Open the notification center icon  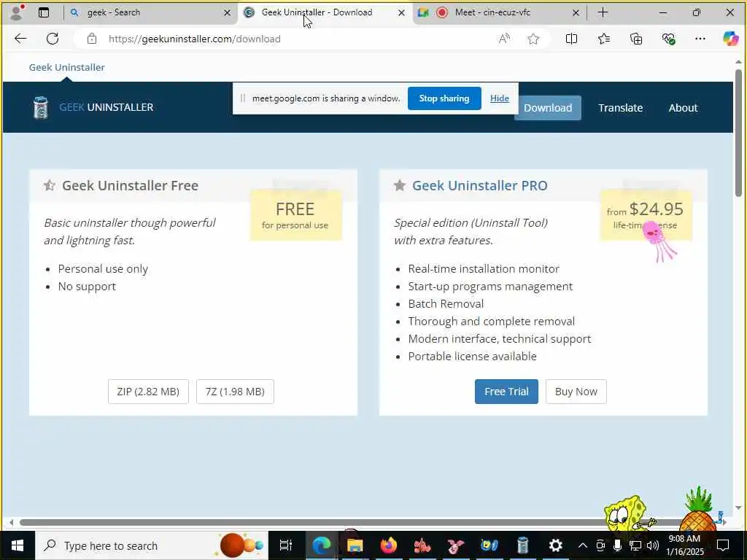[x=723, y=545]
